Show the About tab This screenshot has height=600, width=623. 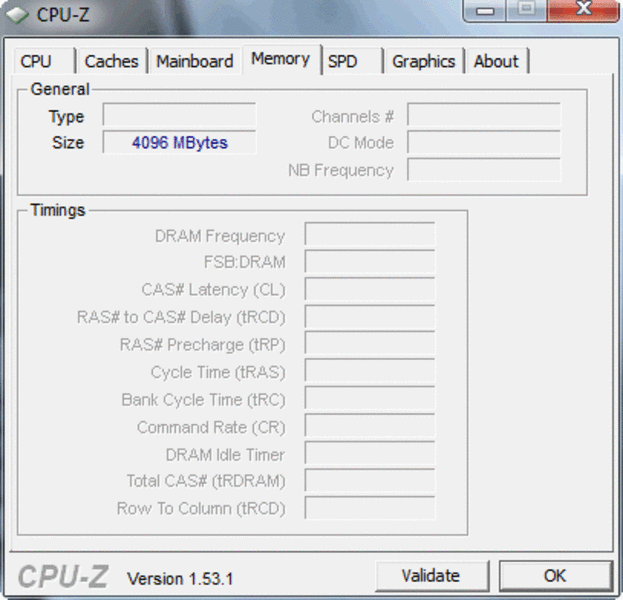pos(497,61)
